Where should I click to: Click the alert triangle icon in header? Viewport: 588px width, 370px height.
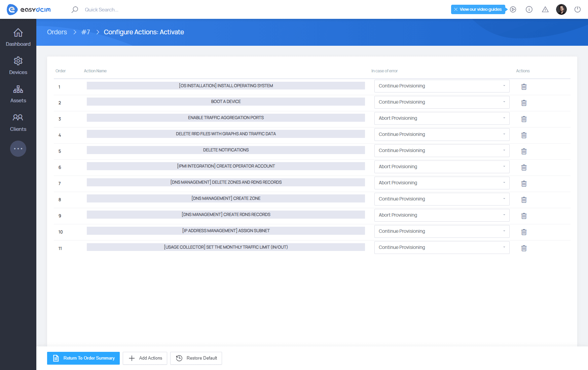(545, 9)
